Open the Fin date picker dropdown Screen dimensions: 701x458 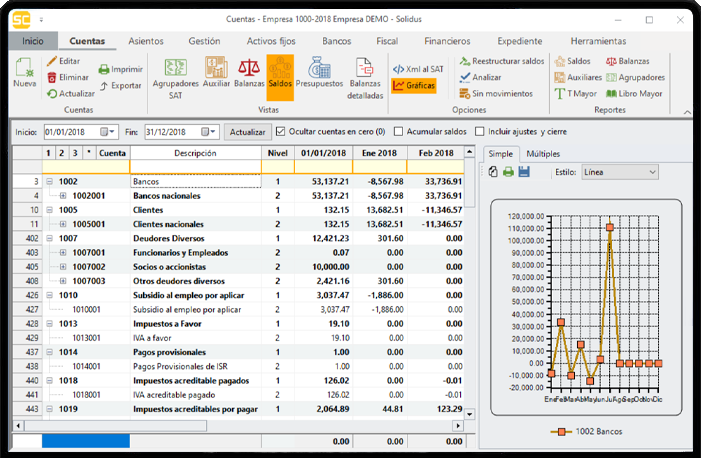209,132
